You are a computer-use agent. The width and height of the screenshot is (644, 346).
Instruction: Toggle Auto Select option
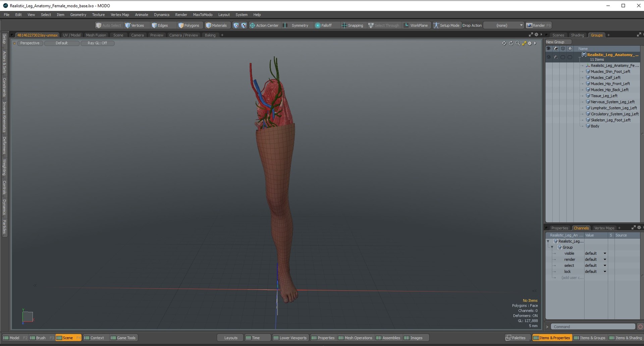pos(108,25)
